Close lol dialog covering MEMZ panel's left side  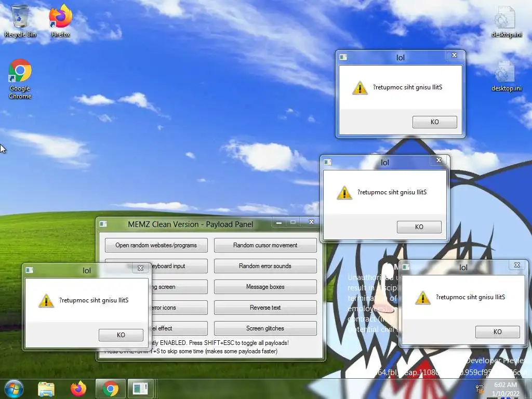coord(140,268)
